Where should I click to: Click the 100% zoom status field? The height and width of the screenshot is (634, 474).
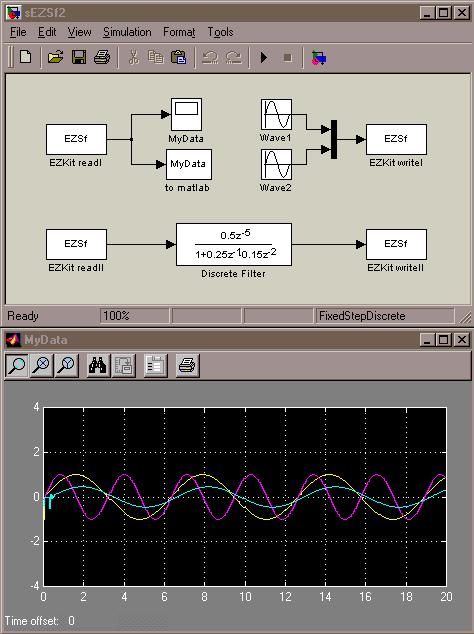tap(135, 316)
